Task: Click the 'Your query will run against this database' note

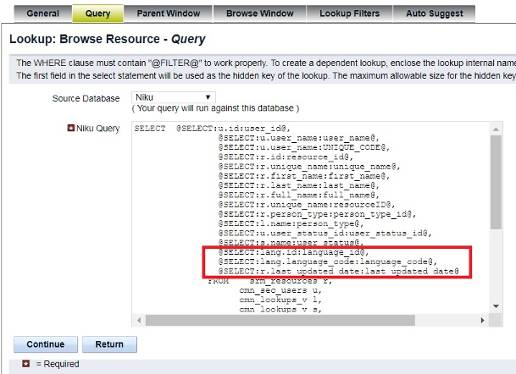Action: (x=215, y=108)
